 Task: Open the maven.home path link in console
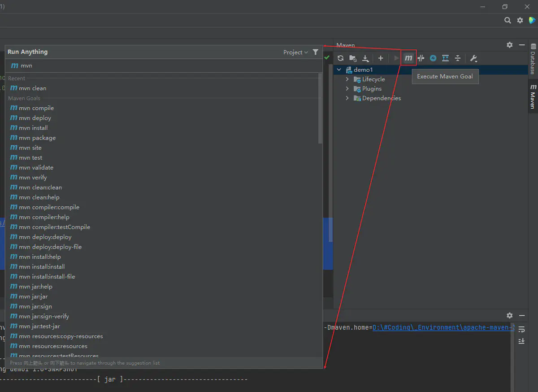tap(443, 327)
